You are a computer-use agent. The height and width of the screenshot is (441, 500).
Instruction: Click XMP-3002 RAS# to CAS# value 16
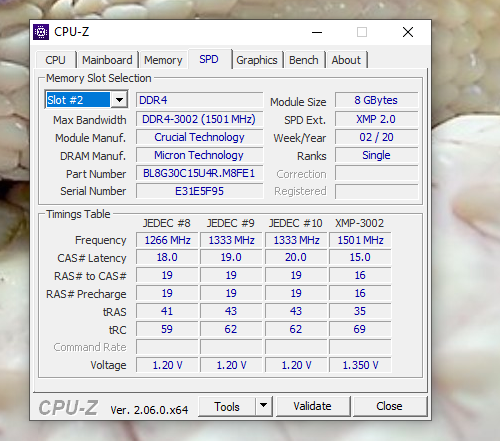360,275
